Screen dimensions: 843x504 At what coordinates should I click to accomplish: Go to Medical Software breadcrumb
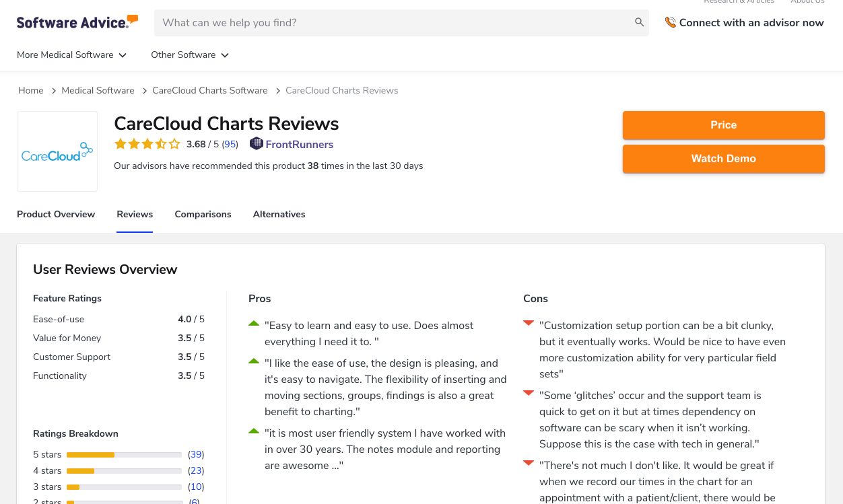click(x=98, y=91)
